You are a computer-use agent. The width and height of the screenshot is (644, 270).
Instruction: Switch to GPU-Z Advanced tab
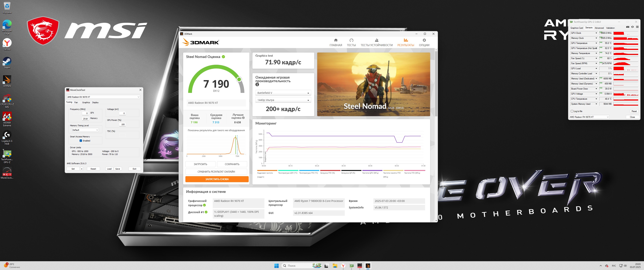click(x=599, y=28)
